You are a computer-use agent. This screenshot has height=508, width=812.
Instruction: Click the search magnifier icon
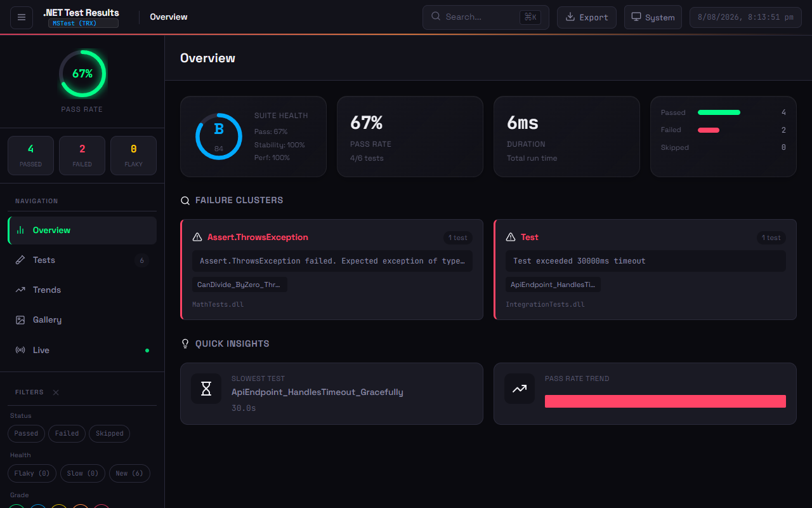point(436,17)
